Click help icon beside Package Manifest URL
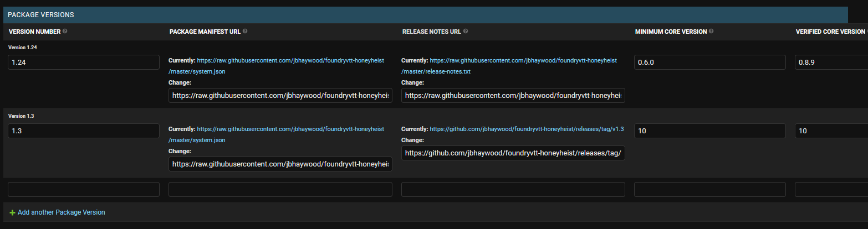 (245, 32)
